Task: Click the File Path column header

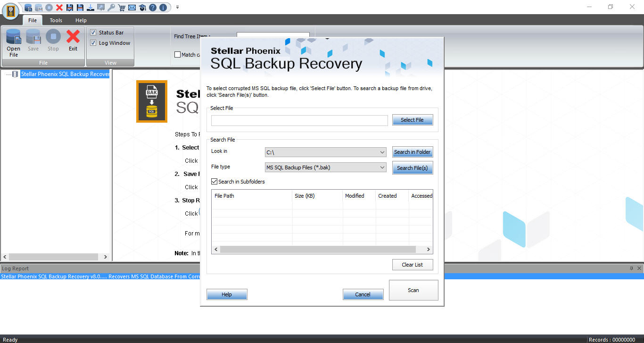Action: point(252,196)
